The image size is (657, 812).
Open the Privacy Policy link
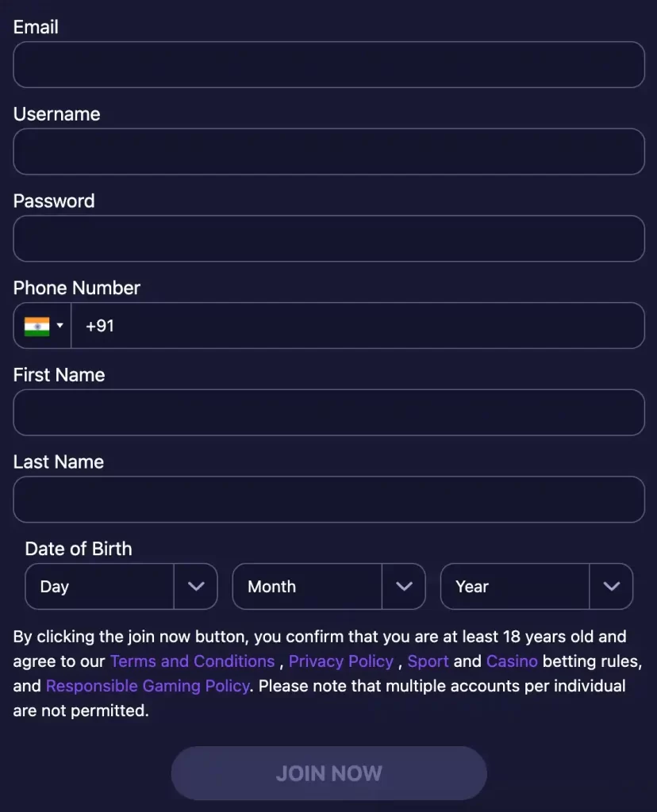coord(340,661)
